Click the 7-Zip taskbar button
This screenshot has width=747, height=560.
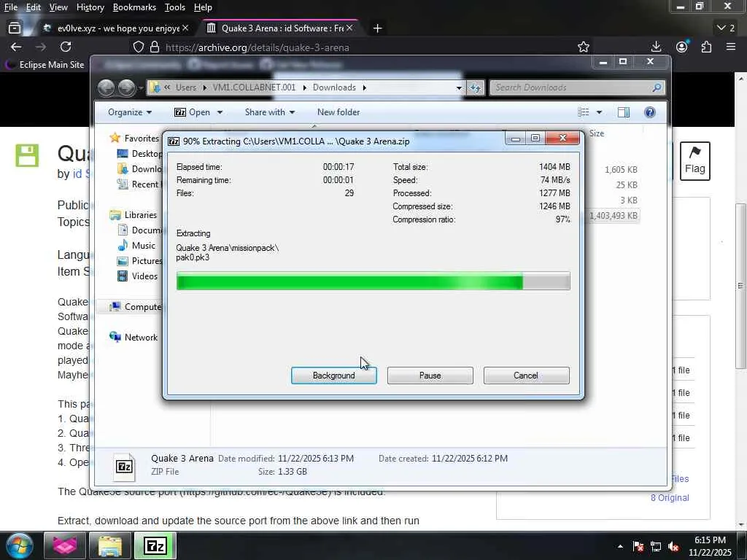pyautogui.click(x=155, y=545)
